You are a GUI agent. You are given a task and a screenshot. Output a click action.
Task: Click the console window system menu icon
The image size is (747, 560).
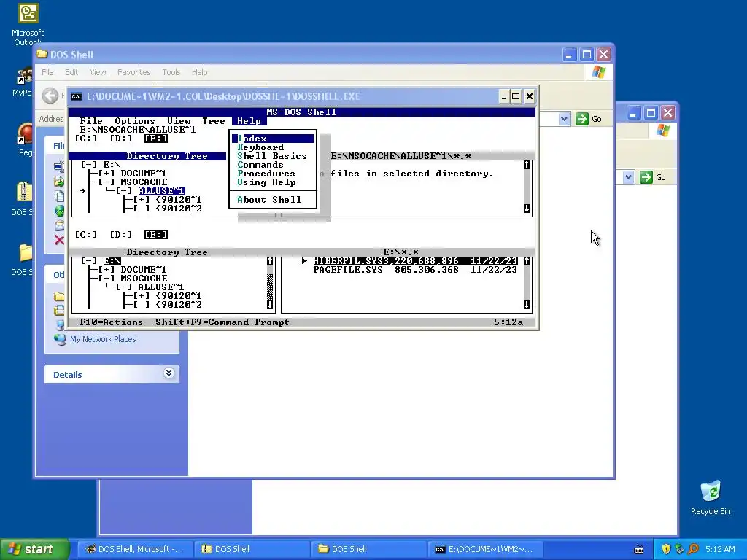(76, 97)
